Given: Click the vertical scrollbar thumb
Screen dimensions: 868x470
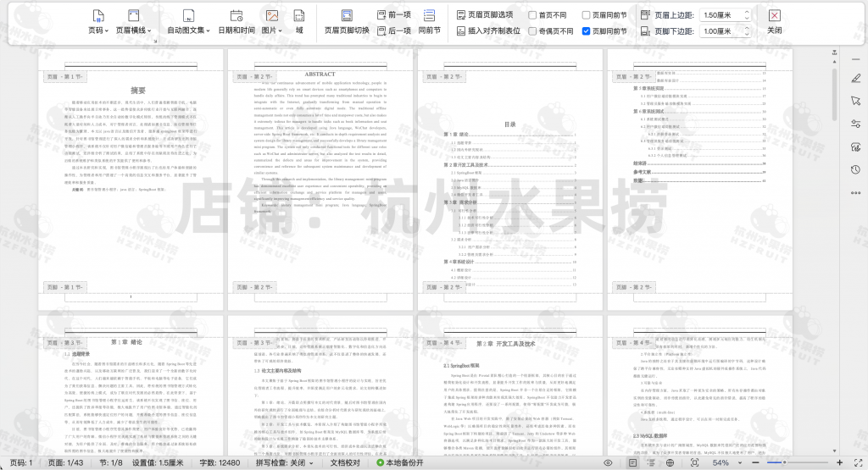Looking at the screenshot, I should tap(835, 95).
